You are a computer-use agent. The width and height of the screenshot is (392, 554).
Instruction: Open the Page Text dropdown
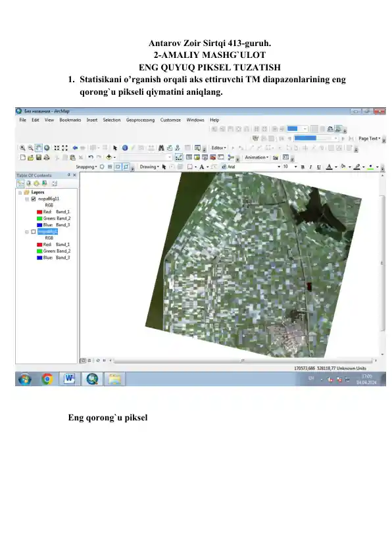pos(370,138)
